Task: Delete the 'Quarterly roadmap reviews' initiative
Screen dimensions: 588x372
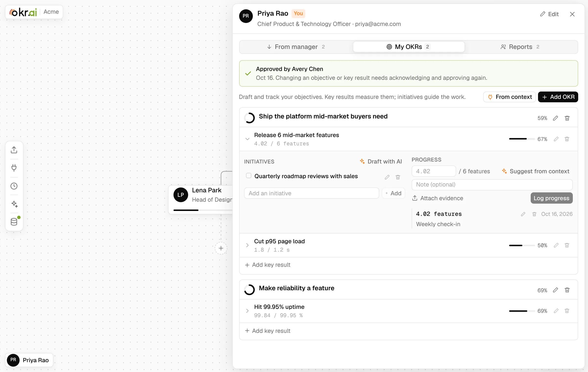Action: click(398, 177)
